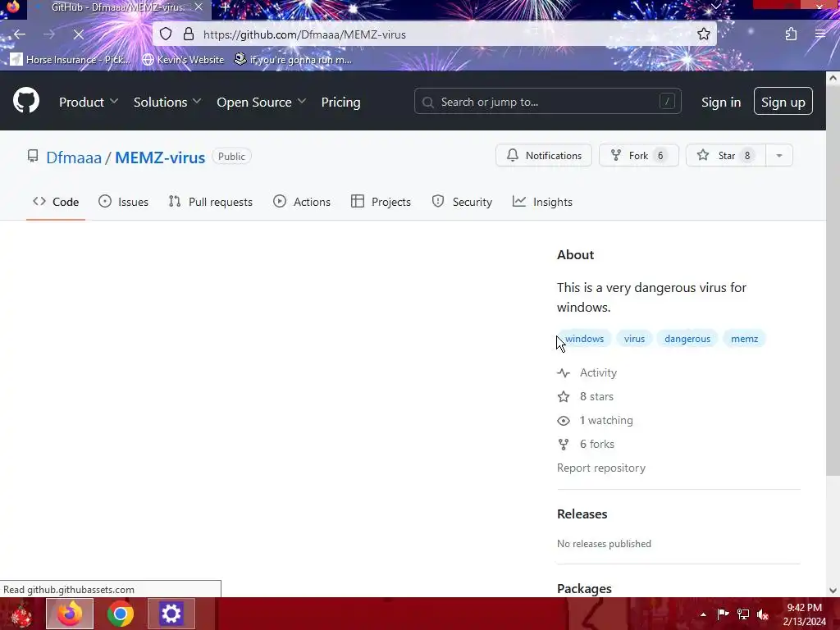The width and height of the screenshot is (840, 630).
Task: Click the muted volume tray icon
Action: (763, 614)
